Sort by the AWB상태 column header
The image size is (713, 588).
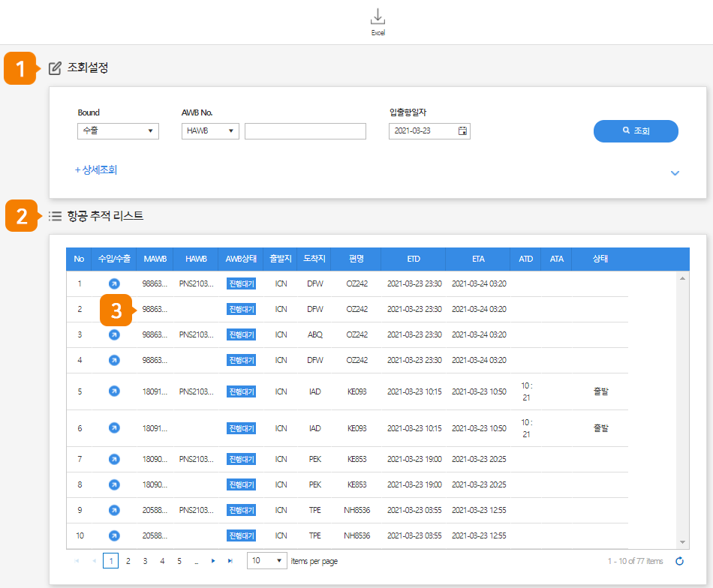click(x=241, y=259)
